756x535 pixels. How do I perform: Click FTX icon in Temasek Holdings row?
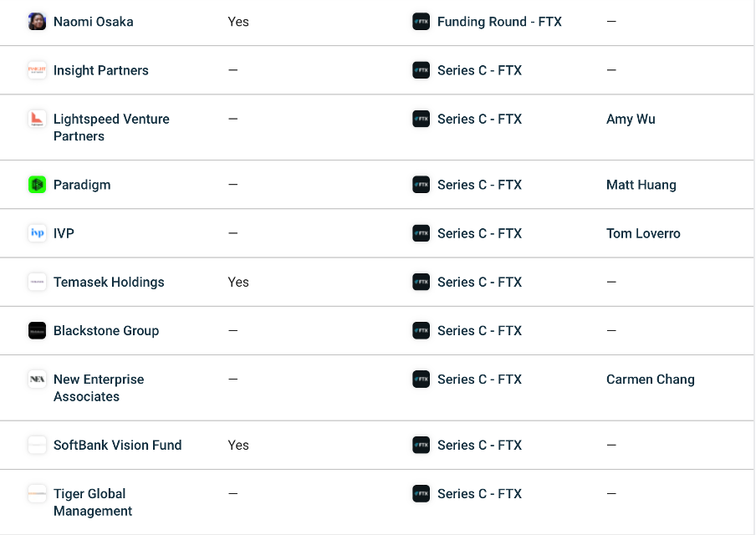pos(421,282)
